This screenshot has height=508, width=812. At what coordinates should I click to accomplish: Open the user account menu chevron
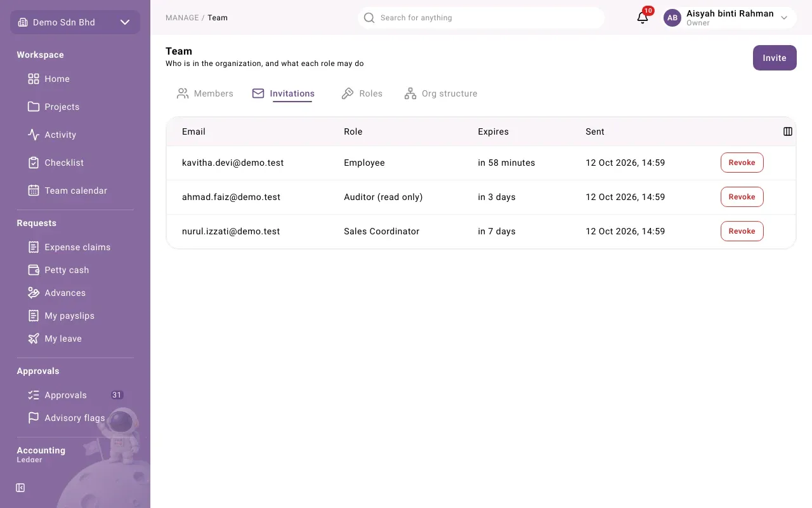pos(784,18)
